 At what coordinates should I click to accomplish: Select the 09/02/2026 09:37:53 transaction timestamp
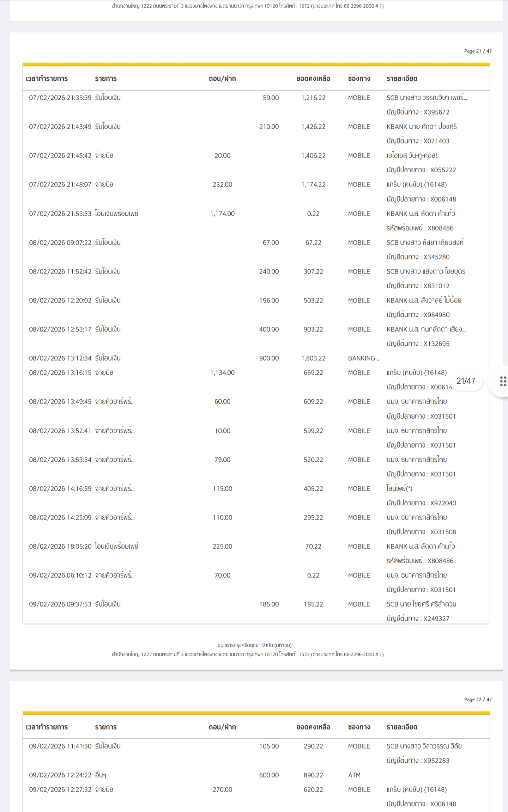60,604
